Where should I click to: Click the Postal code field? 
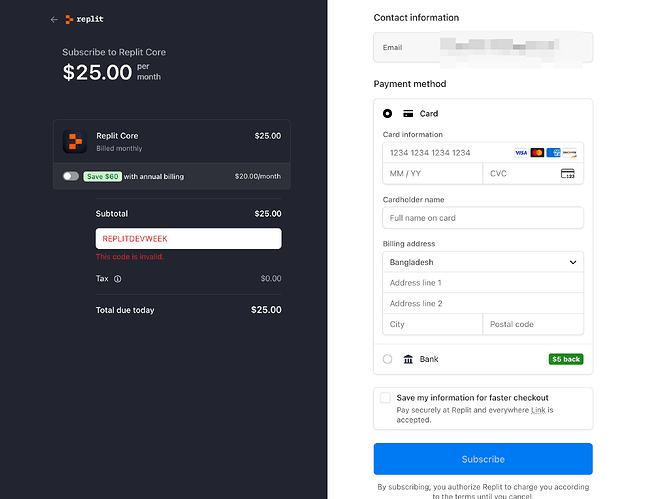[533, 324]
